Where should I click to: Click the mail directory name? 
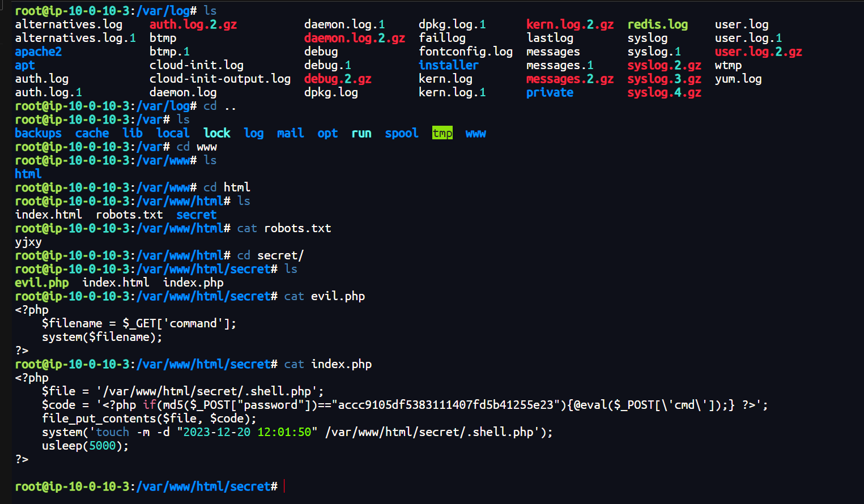(x=291, y=133)
